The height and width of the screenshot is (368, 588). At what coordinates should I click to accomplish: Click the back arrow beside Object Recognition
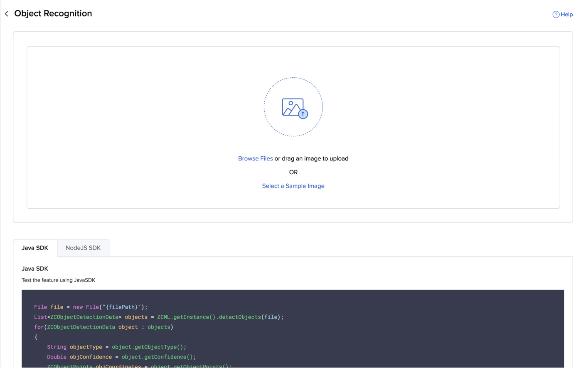coord(7,14)
